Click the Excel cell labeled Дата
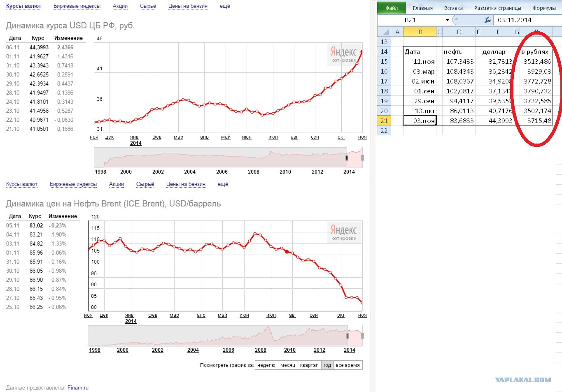The image size is (562, 392). coord(420,51)
